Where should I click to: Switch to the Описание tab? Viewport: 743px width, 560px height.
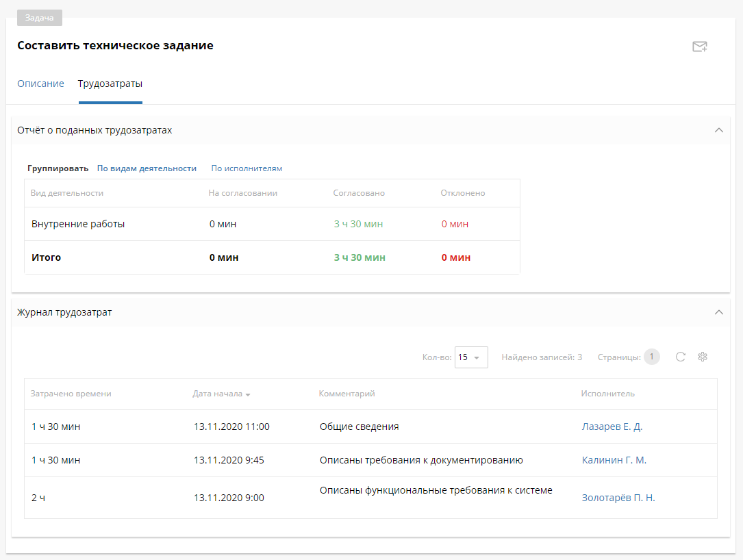pyautogui.click(x=40, y=84)
